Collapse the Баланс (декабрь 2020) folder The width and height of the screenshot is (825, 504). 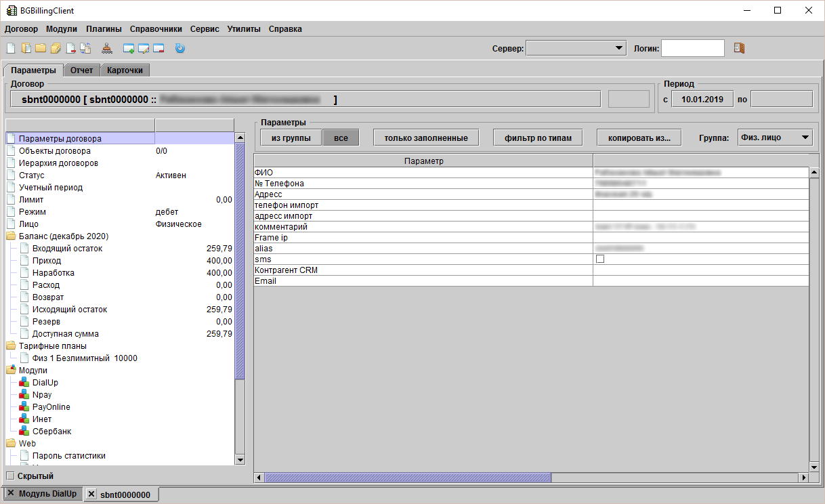[x=12, y=236]
